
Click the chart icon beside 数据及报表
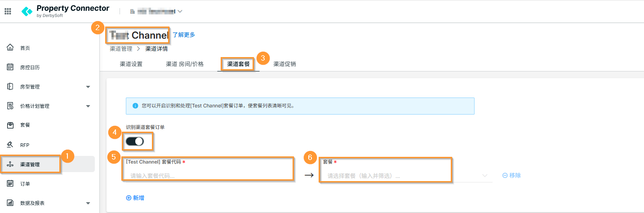10,203
